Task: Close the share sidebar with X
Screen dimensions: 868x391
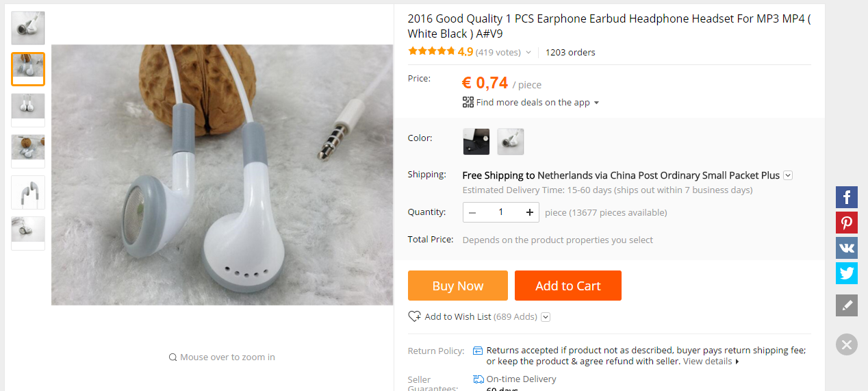Action: point(847,344)
